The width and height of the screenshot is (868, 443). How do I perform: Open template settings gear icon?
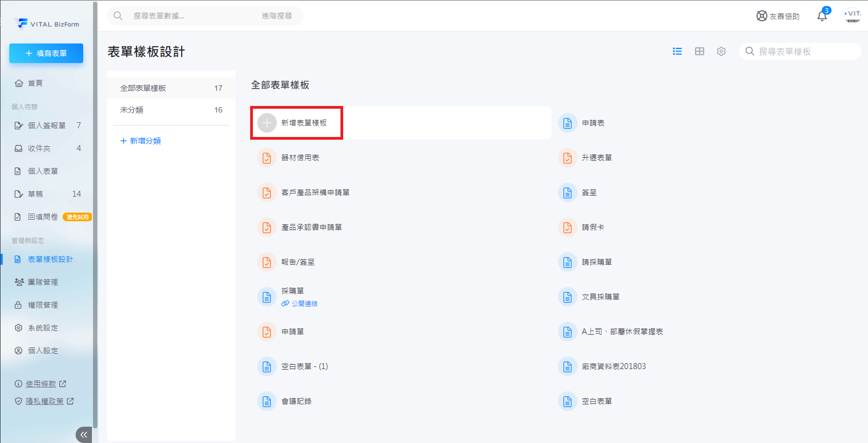pyautogui.click(x=721, y=51)
